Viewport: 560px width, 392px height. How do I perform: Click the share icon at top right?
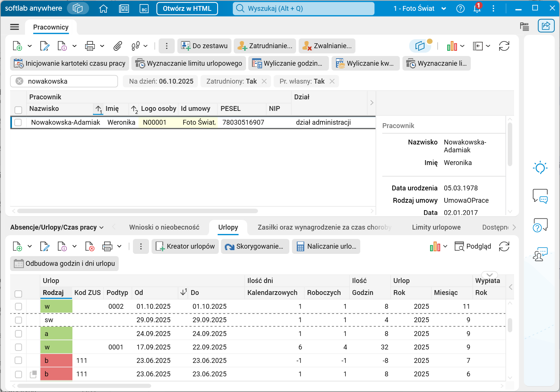pyautogui.click(x=546, y=26)
